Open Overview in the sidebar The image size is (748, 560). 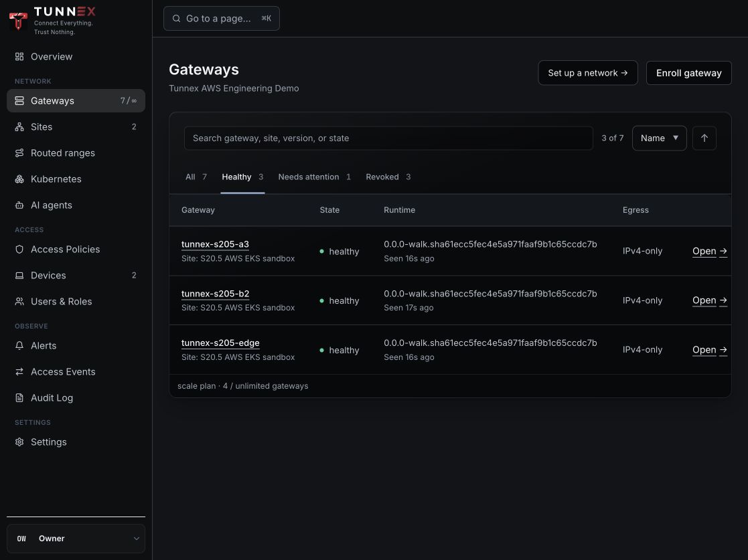click(x=76, y=57)
